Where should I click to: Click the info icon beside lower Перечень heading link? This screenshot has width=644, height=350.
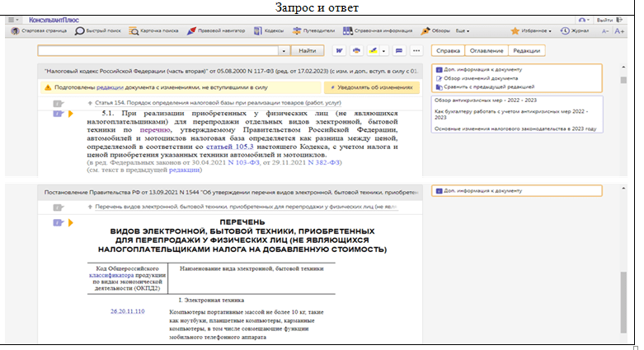point(59,208)
